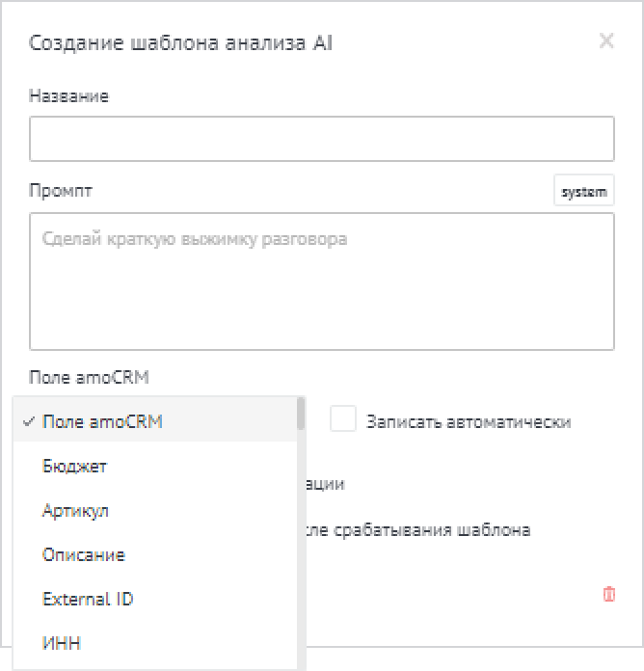Focus the Промпт text area
The image size is (644, 671).
(x=321, y=281)
